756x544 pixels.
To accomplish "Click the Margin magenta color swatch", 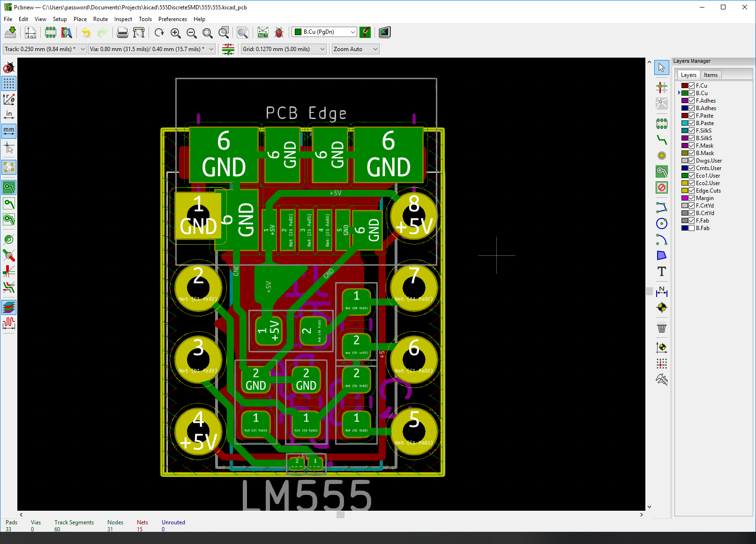I will coord(684,198).
